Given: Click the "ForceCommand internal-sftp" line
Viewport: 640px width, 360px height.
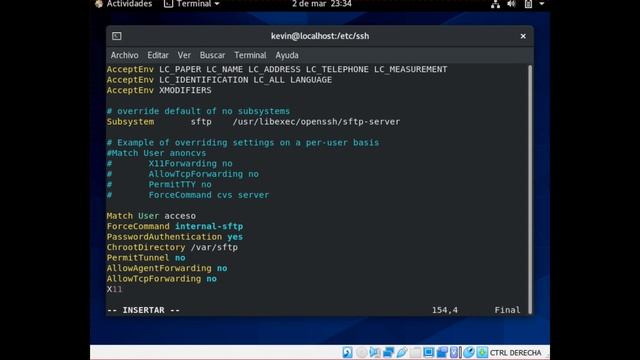Looking at the screenshot, I should click(175, 226).
